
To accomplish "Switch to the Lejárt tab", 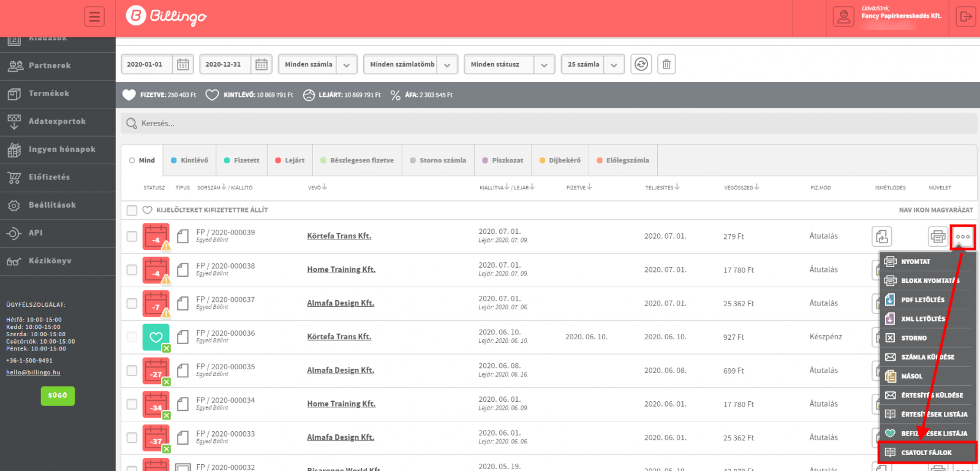I will (x=290, y=160).
